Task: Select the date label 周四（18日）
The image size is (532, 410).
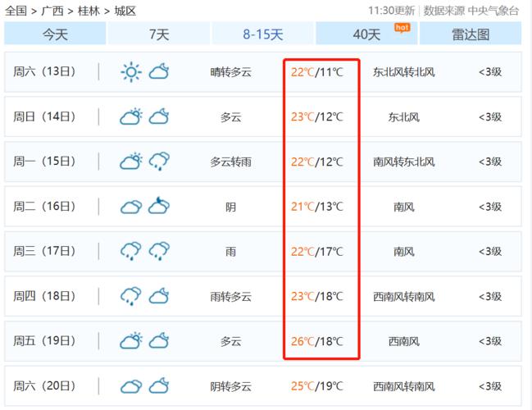Action: [44, 296]
